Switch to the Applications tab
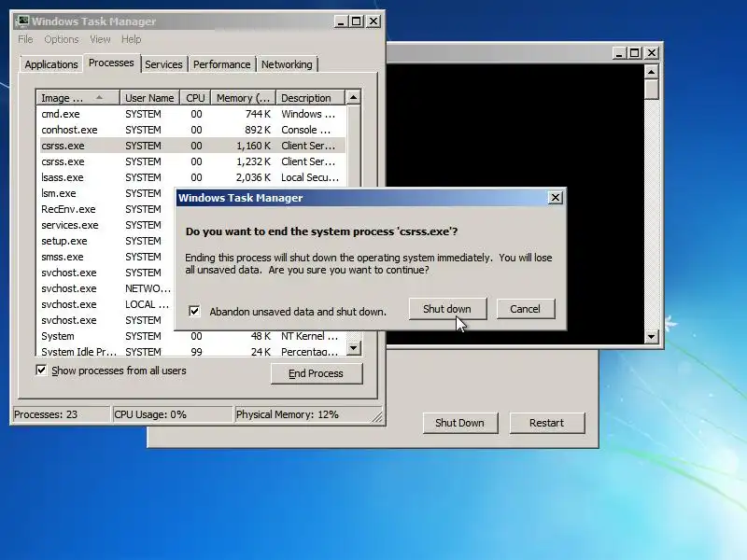The width and height of the screenshot is (747, 560). tap(51, 64)
